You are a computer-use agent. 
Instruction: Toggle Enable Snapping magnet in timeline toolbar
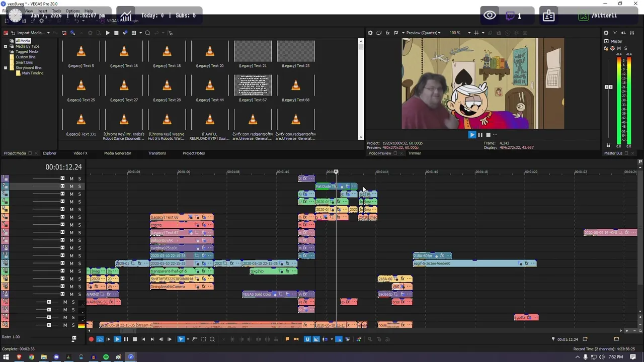307,339
